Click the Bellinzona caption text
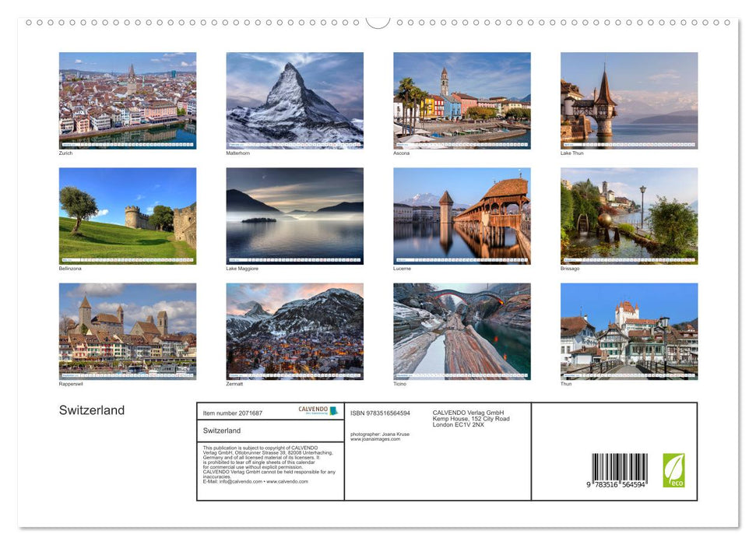The image size is (756, 545). coord(69,268)
